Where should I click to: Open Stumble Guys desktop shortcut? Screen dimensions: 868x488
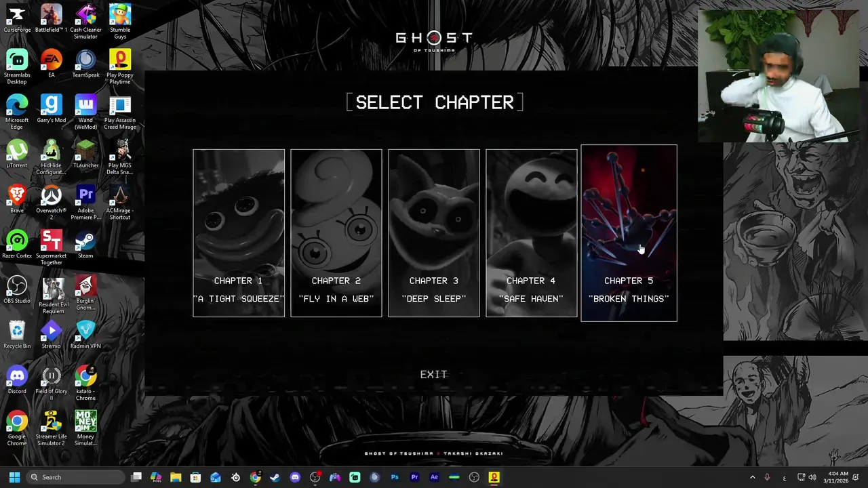pos(120,22)
